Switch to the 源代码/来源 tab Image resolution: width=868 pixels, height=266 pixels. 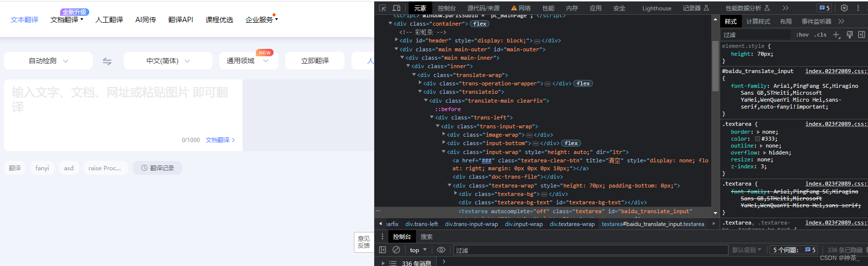click(x=483, y=8)
